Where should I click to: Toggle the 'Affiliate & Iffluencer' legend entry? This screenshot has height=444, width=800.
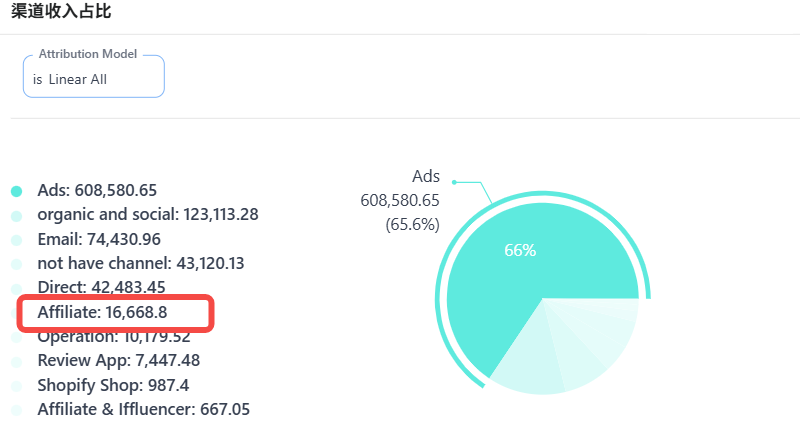143,409
